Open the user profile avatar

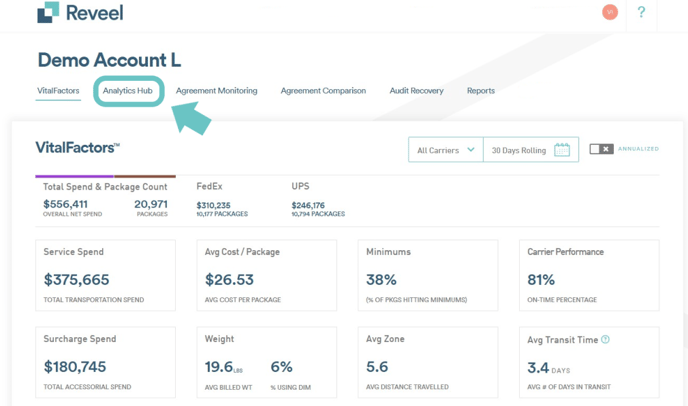[610, 12]
